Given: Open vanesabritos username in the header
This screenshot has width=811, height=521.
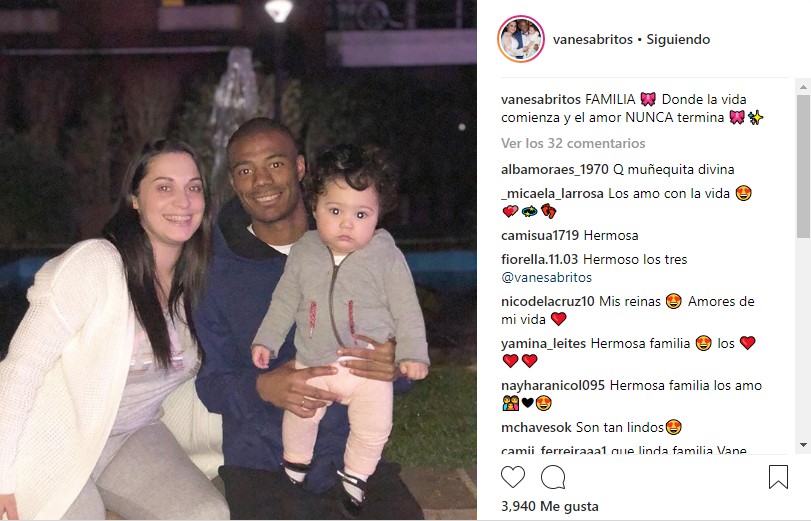Looking at the screenshot, I should point(593,39).
